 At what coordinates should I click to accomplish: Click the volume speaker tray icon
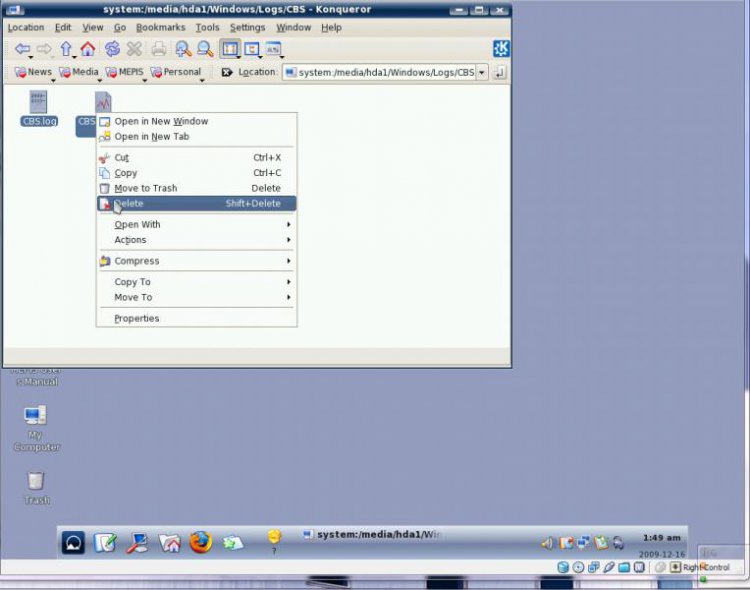click(x=547, y=543)
